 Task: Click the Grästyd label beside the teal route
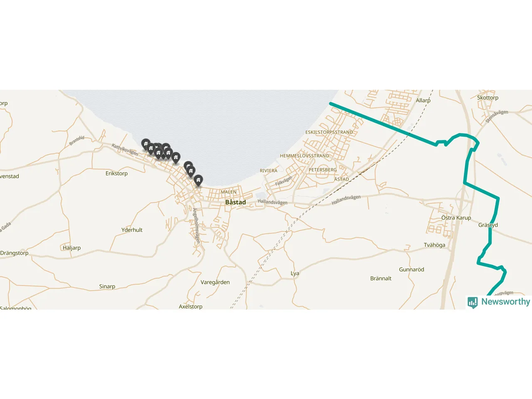(488, 225)
